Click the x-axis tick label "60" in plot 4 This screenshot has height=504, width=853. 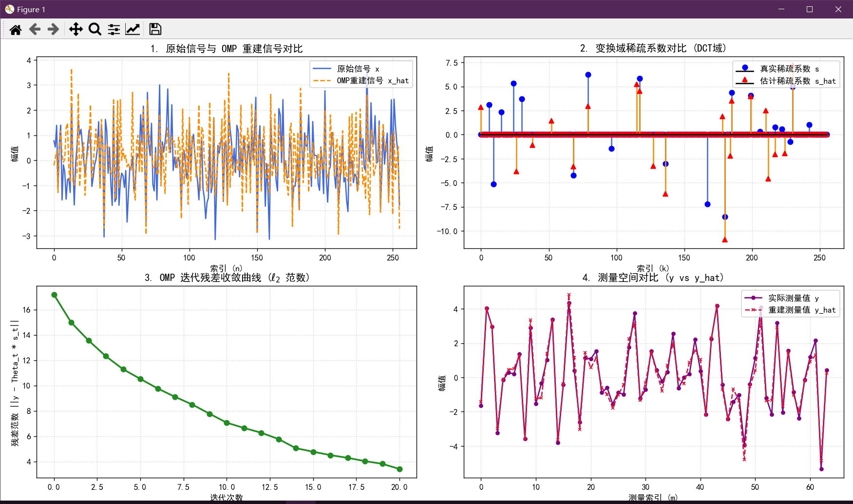[x=810, y=487]
